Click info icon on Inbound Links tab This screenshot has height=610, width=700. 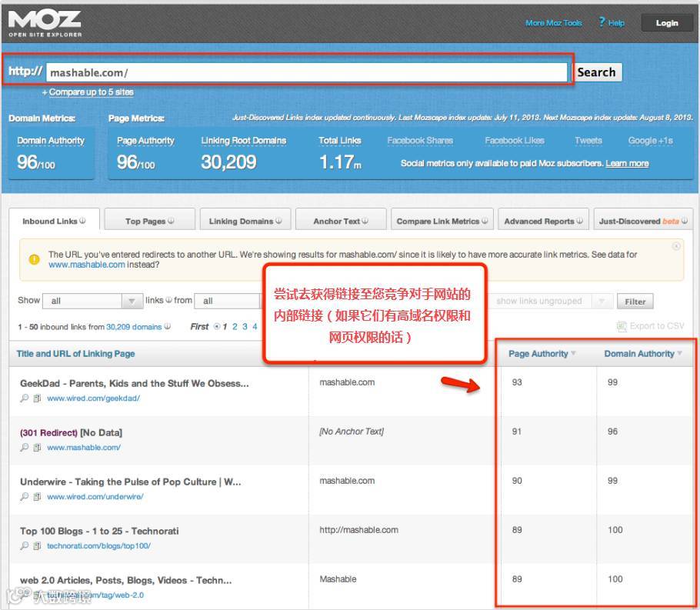click(x=82, y=221)
